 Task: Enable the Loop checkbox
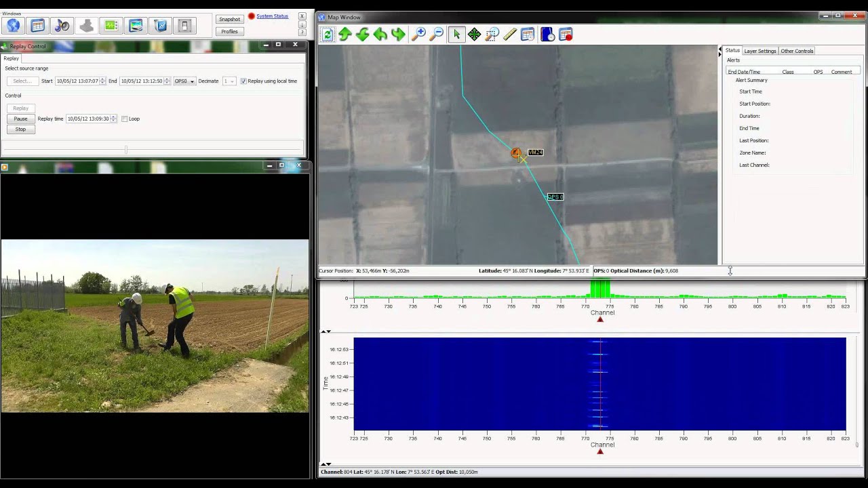[124, 119]
